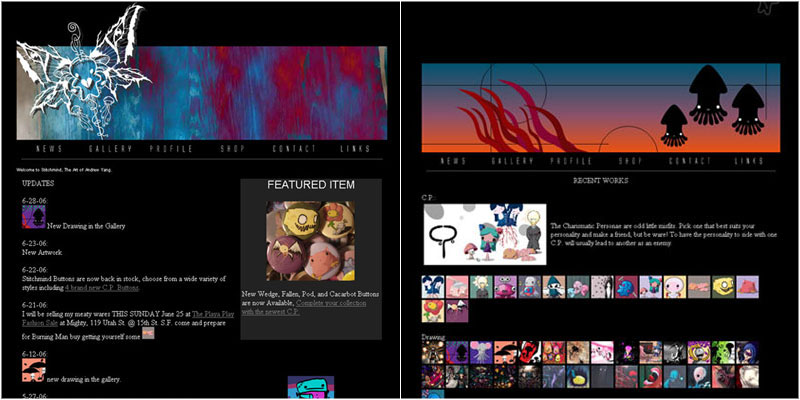Follow 'Complete your collection with the newest C.P.' link
The width and height of the screenshot is (800, 400).
[304, 307]
